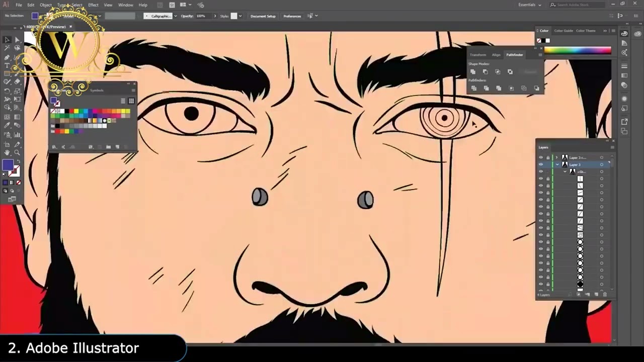Click the Merge pathfinder icon

pyautogui.click(x=499, y=88)
